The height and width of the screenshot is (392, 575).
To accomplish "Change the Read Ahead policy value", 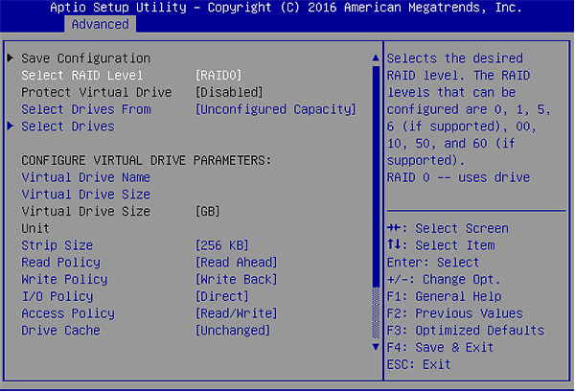I will pyautogui.click(x=236, y=263).
